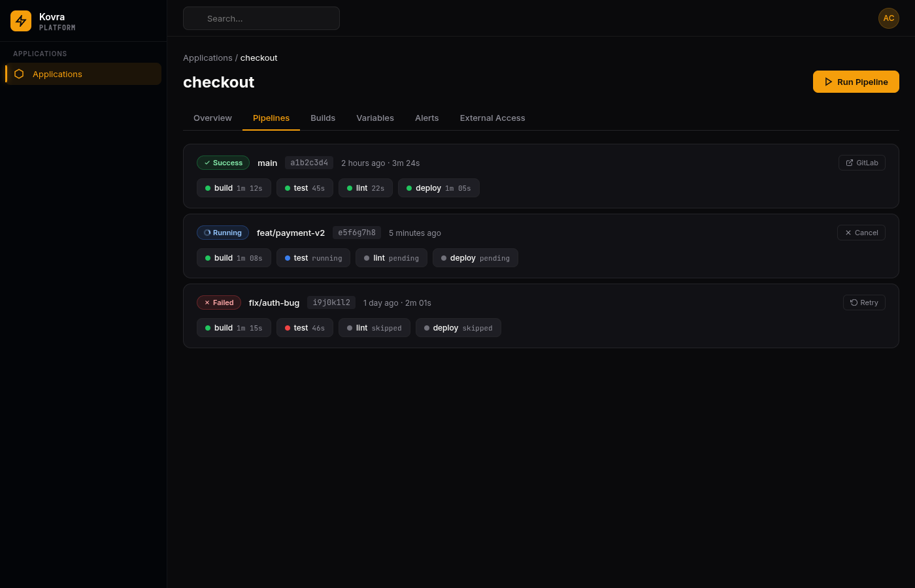Open the failed test stage 46s
Image resolution: width=915 pixels, height=588 pixels.
click(305, 328)
